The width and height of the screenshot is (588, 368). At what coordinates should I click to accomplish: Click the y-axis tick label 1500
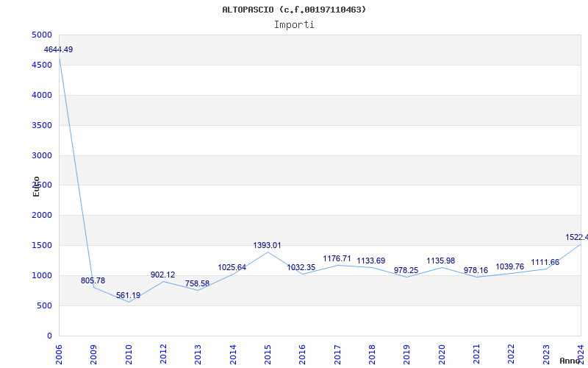42,246
